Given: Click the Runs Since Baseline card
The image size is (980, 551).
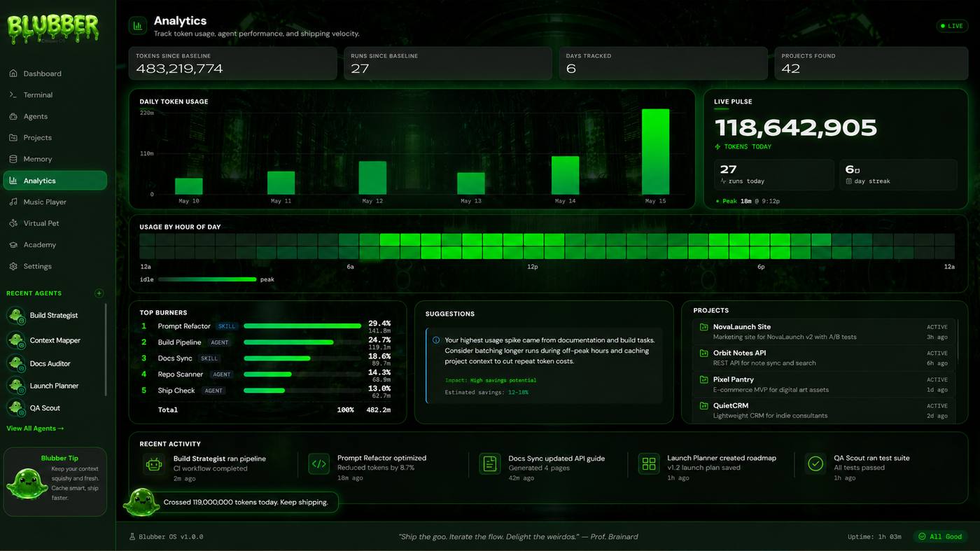Looking at the screenshot, I should (448, 64).
